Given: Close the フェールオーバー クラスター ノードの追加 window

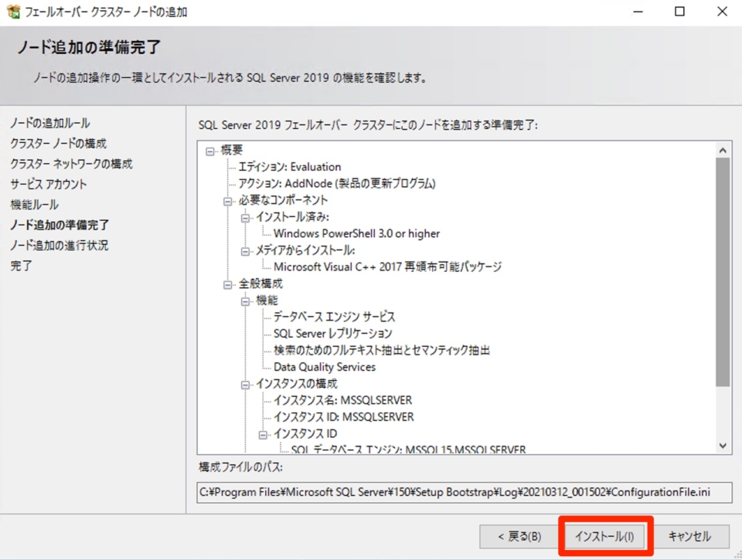Looking at the screenshot, I should pos(722,12).
